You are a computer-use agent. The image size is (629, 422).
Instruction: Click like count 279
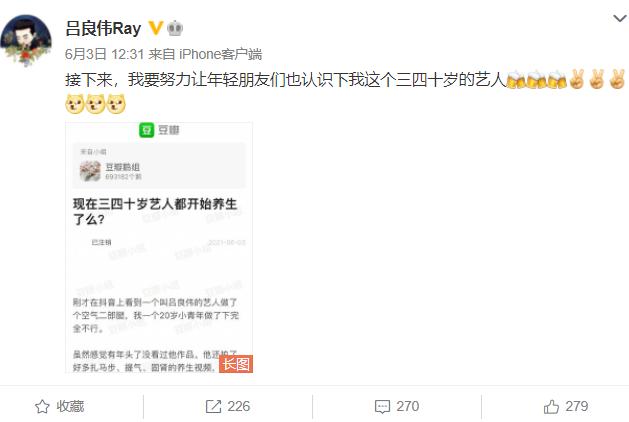point(577,406)
